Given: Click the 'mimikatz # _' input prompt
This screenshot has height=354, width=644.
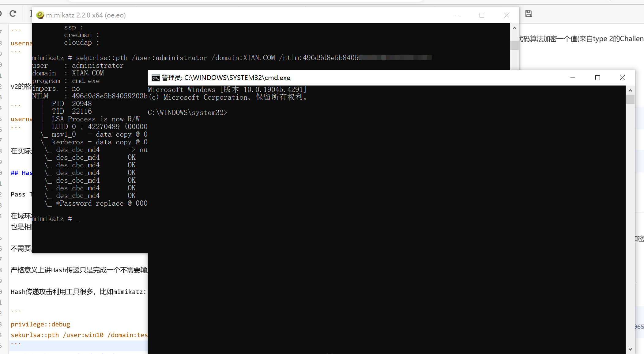Looking at the screenshot, I should [56, 219].
